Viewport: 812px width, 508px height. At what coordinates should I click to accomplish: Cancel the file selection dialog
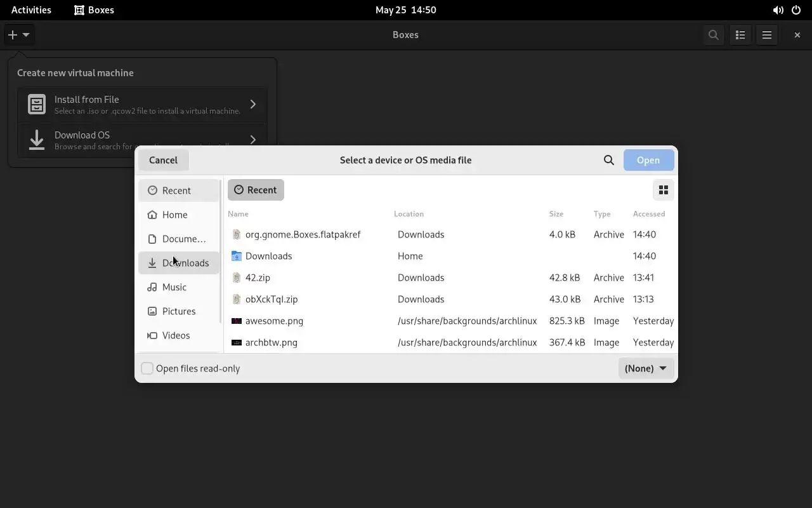163,160
